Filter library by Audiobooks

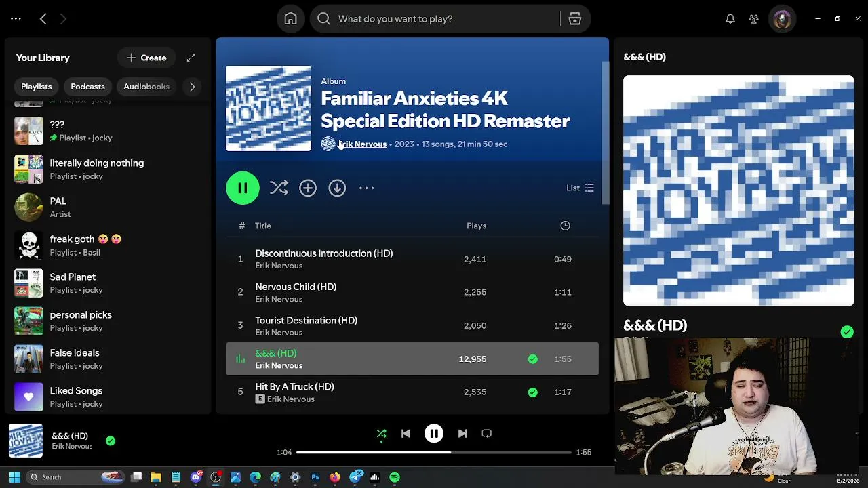click(146, 87)
